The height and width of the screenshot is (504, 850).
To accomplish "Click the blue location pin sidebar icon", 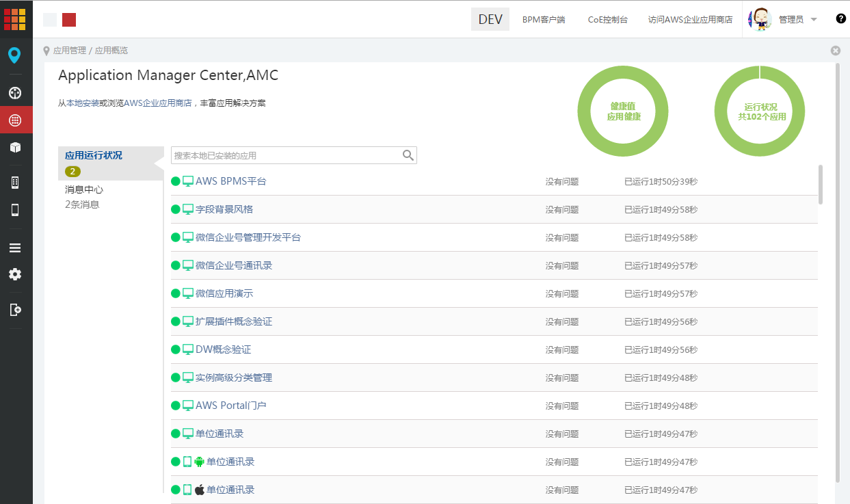I will [14, 55].
